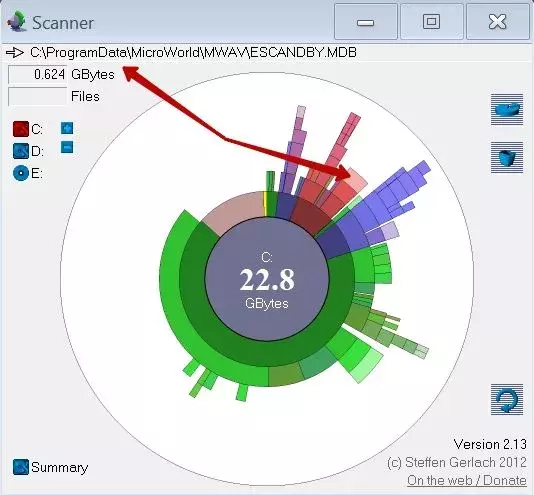Minimize the Scanner window
The width and height of the screenshot is (534, 495).
pos(366,21)
